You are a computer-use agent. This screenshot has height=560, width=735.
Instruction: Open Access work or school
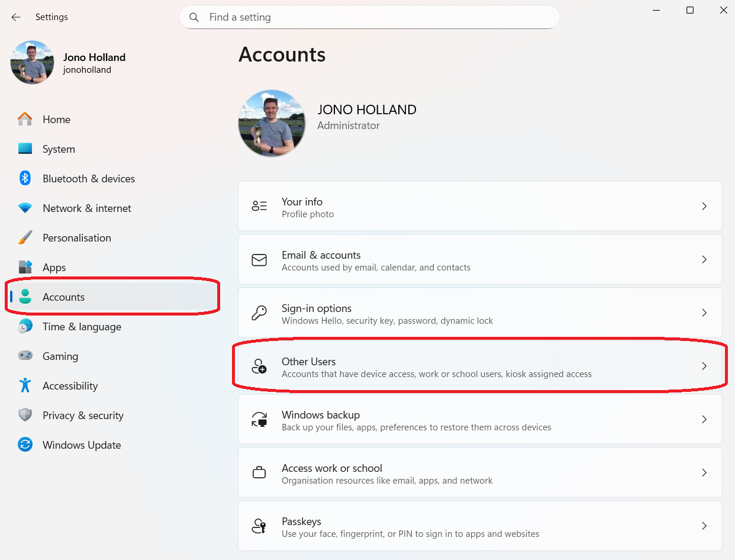click(480, 472)
